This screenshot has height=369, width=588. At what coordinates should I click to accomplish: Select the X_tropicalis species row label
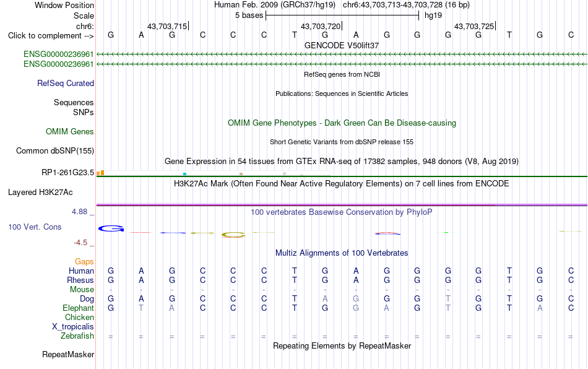(73, 327)
